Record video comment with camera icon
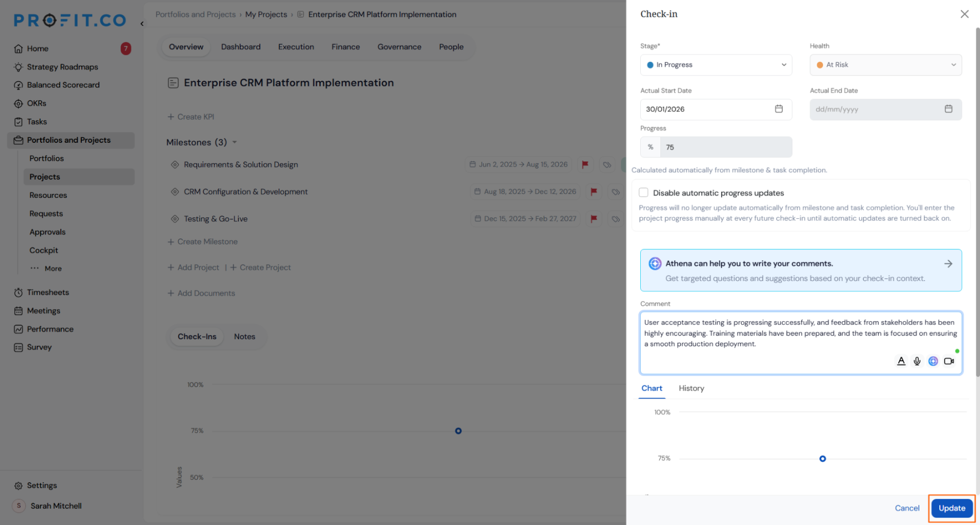 [x=949, y=361]
